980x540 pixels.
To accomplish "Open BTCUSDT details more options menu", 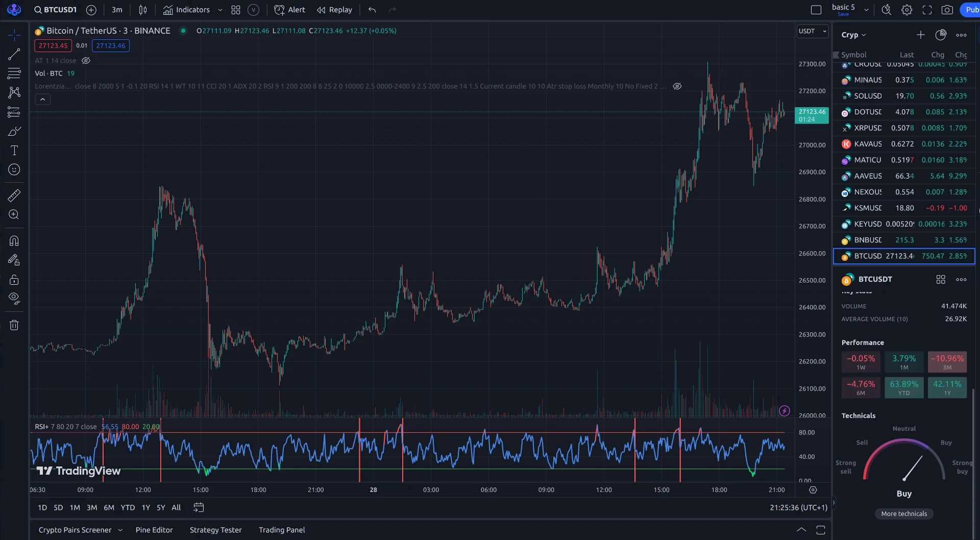I will pos(961,279).
